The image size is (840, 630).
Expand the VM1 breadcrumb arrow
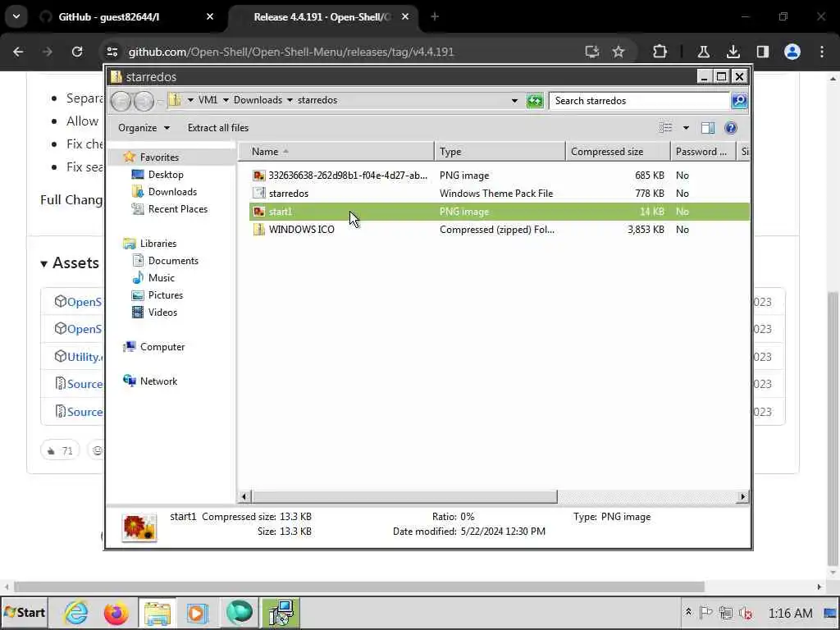[x=226, y=100]
